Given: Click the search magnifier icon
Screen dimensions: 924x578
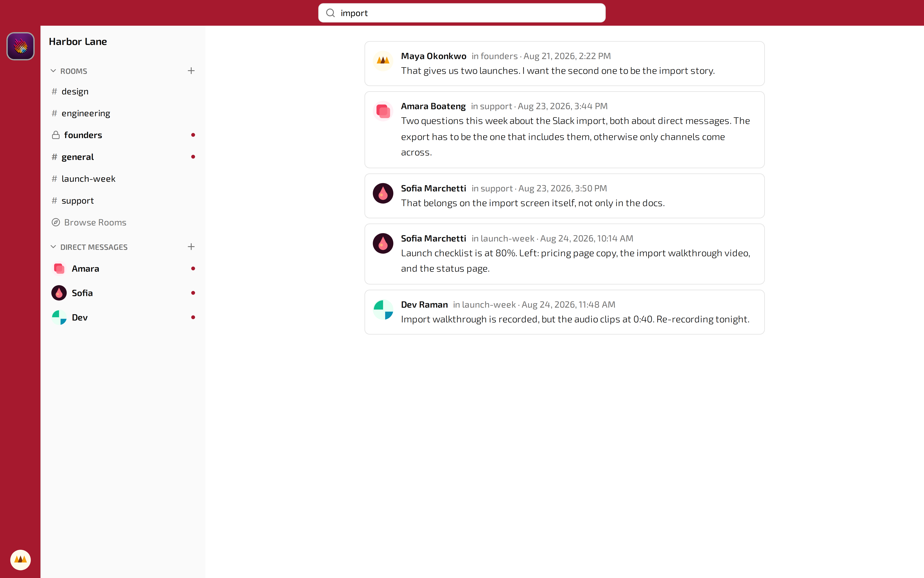Looking at the screenshot, I should point(330,13).
